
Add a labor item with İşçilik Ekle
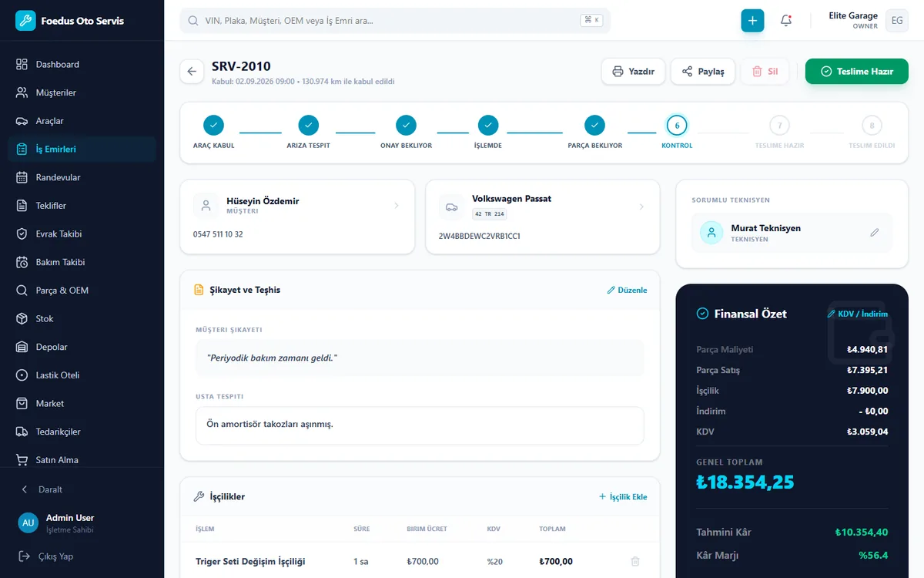coord(623,497)
